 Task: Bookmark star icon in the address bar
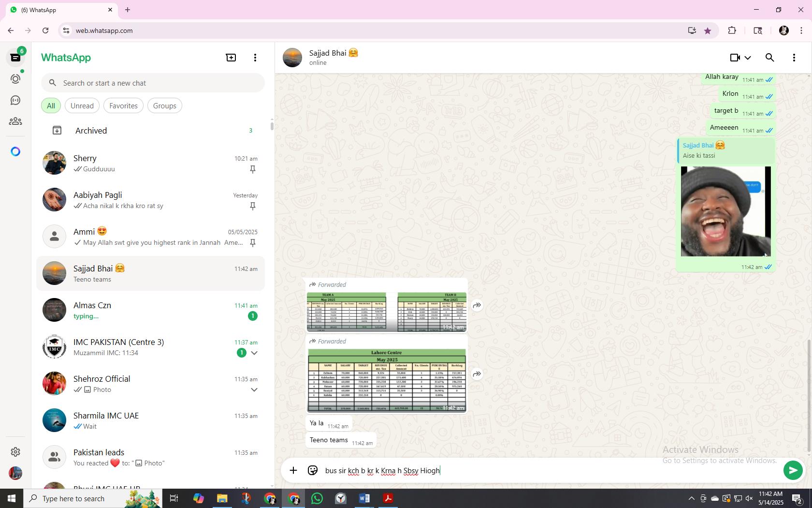[x=708, y=30]
